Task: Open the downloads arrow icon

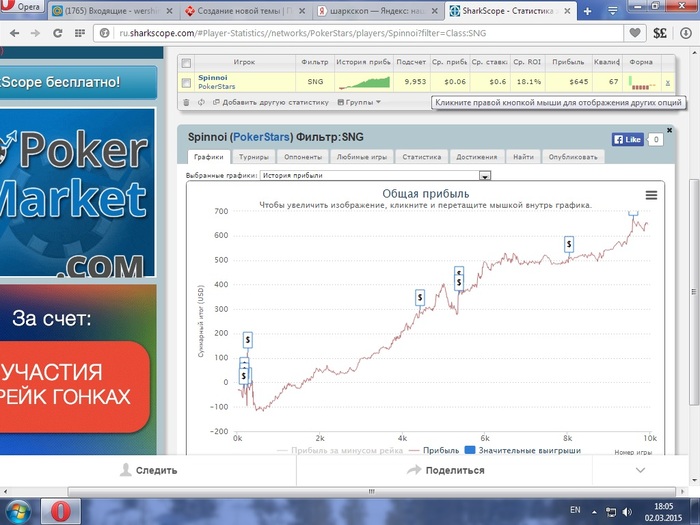Action: tap(686, 33)
